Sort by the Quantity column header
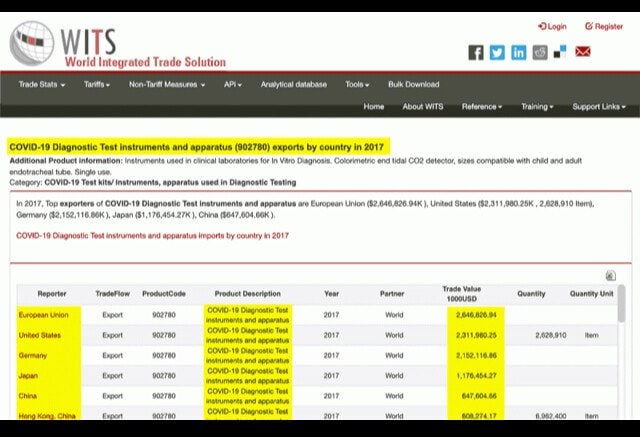The height and width of the screenshot is (437, 640). (531, 294)
